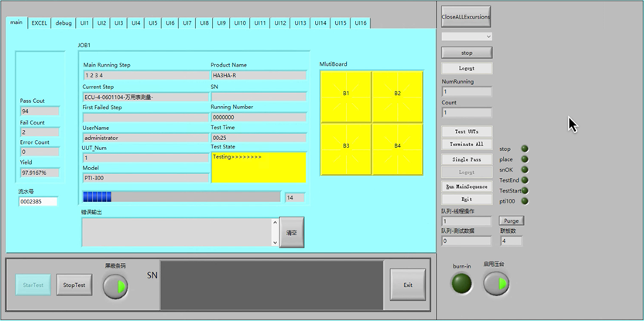The image size is (644, 321).
Task: Click the blue test progress bar
Action: [181, 197]
